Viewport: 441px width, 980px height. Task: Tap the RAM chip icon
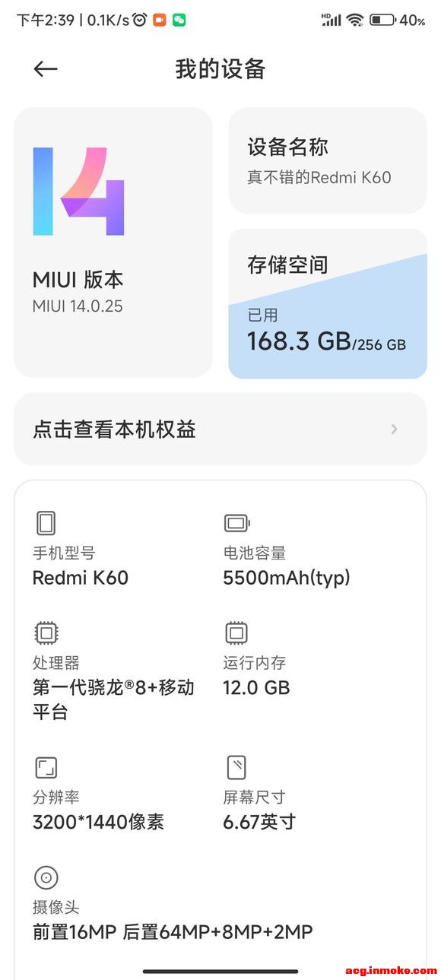(236, 633)
